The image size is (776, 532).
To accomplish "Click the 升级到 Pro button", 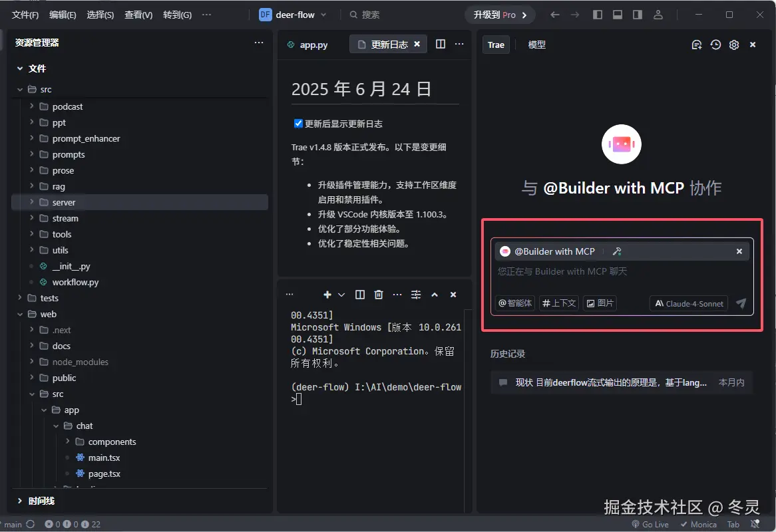I will (500, 14).
